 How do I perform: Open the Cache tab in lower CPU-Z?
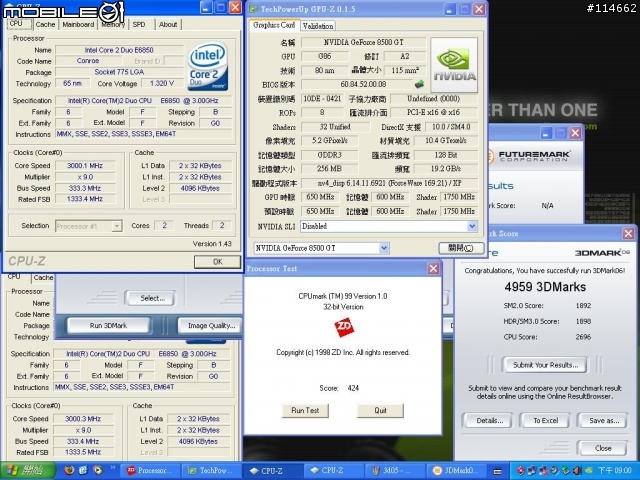click(43, 278)
